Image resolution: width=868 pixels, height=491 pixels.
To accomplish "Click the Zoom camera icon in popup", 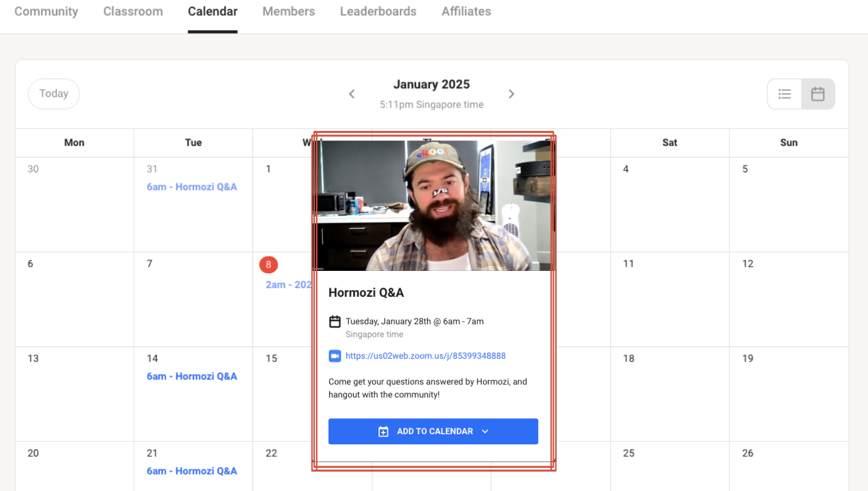I will (x=335, y=356).
